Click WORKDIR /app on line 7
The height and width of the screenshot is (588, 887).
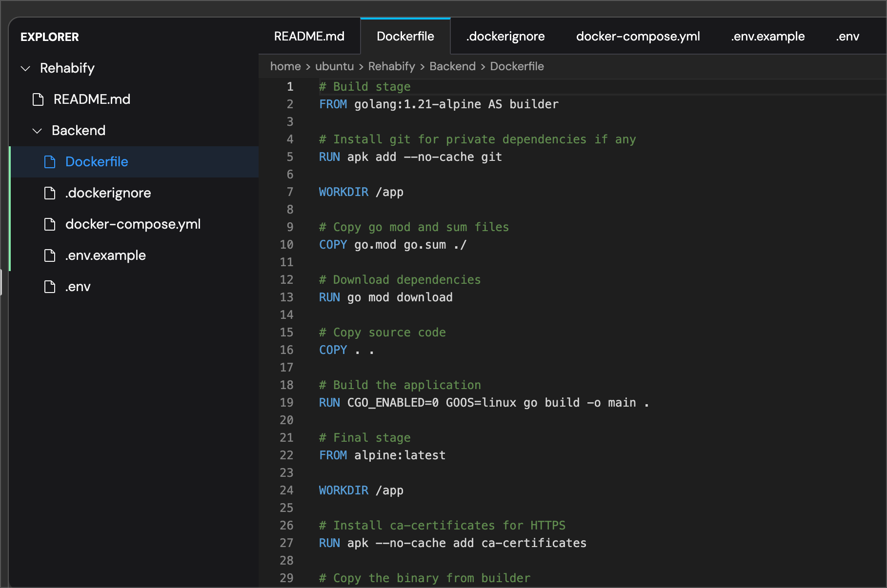(361, 192)
